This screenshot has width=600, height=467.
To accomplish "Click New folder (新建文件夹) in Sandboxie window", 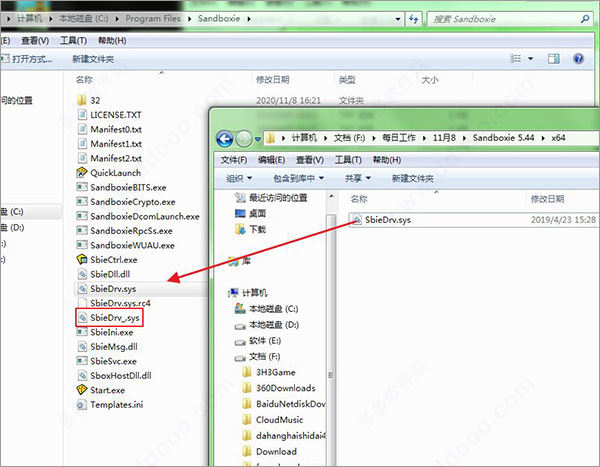I will (x=93, y=59).
